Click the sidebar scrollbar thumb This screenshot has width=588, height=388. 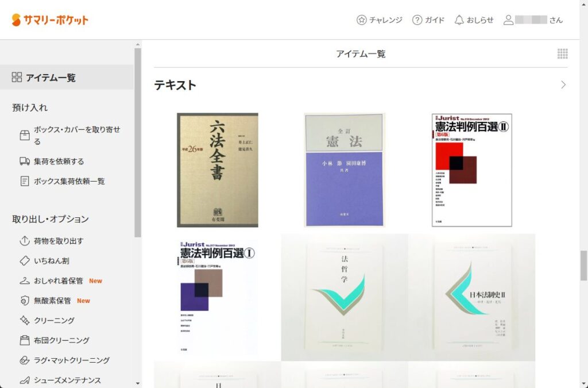pyautogui.click(x=138, y=143)
